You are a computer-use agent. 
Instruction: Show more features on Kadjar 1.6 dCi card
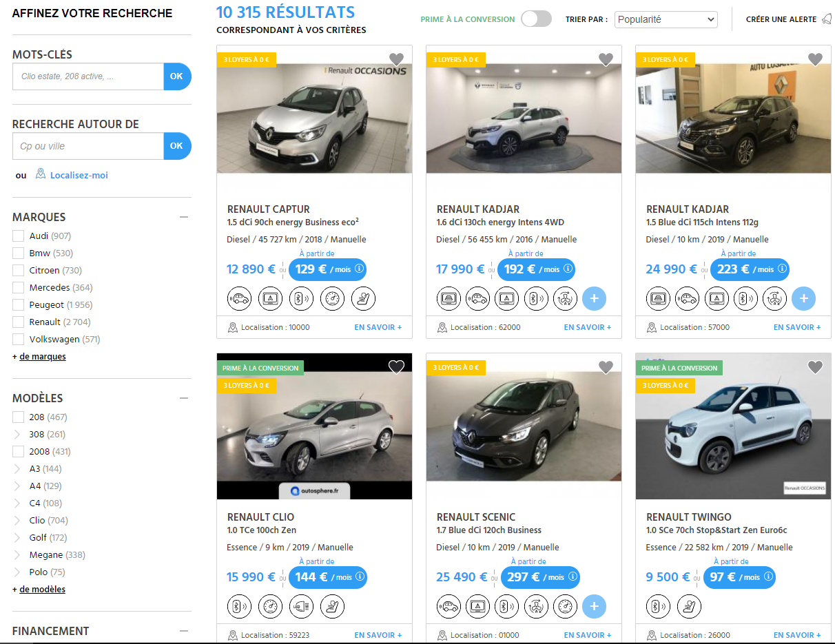(x=594, y=299)
